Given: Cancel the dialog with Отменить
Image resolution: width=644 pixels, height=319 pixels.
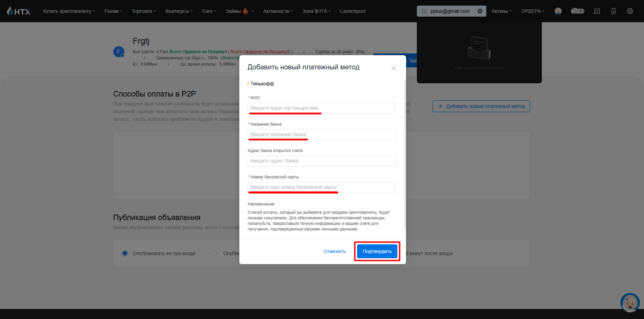Looking at the screenshot, I should pyautogui.click(x=335, y=251).
